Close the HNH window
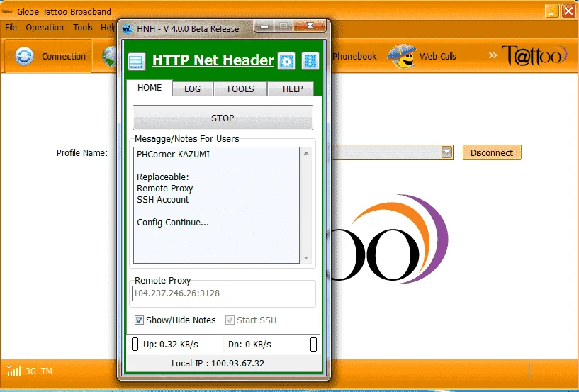Screen dimensions: 579x392 point(310,26)
